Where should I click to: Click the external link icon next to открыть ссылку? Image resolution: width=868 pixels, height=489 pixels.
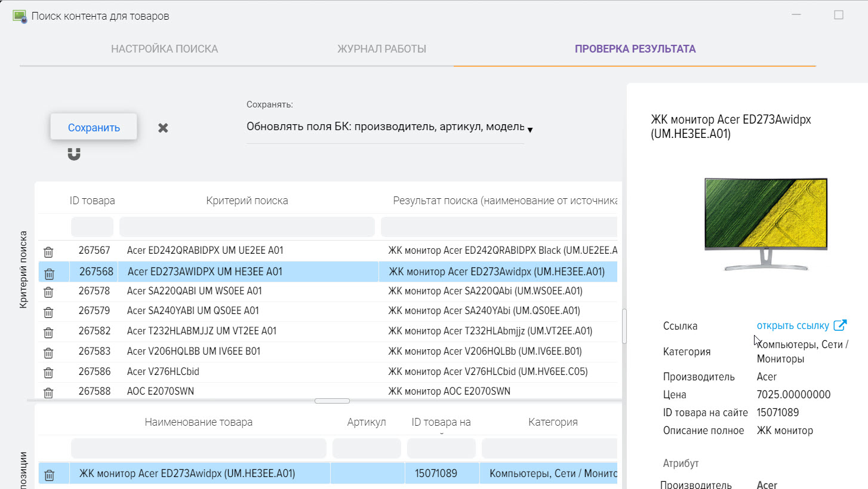pyautogui.click(x=840, y=325)
